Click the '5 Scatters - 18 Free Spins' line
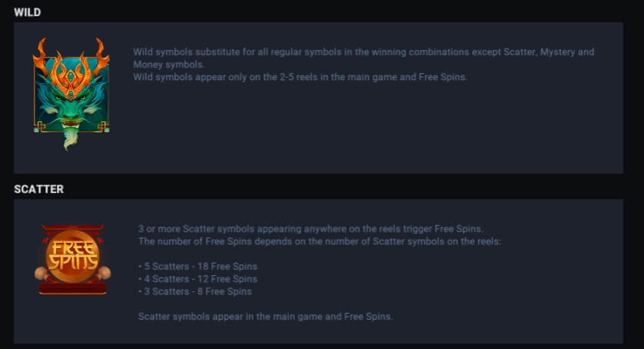The image size is (644, 349). point(198,267)
